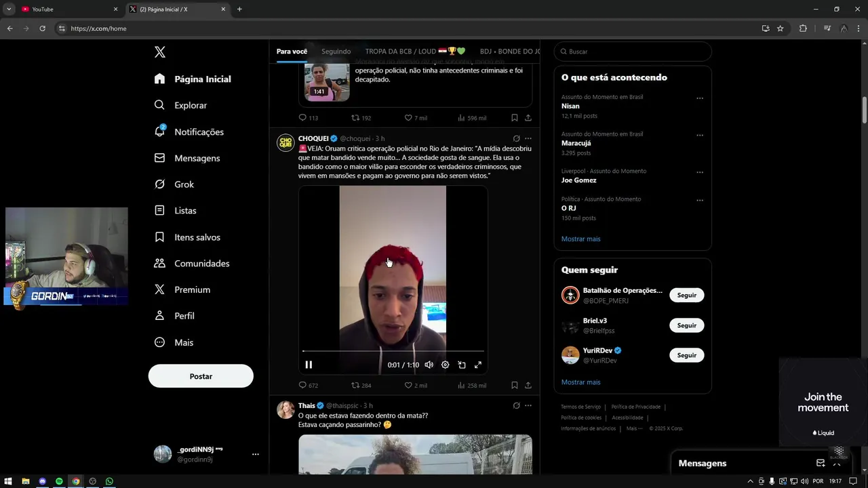868x488 pixels.
Task: Mute the CHOQUEI video volume icon
Action: 429,365
